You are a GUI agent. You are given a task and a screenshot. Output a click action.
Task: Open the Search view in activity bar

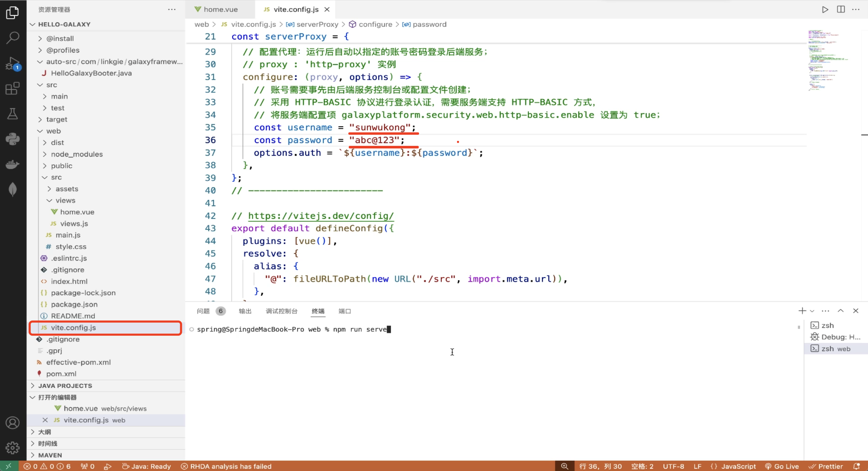pos(13,38)
